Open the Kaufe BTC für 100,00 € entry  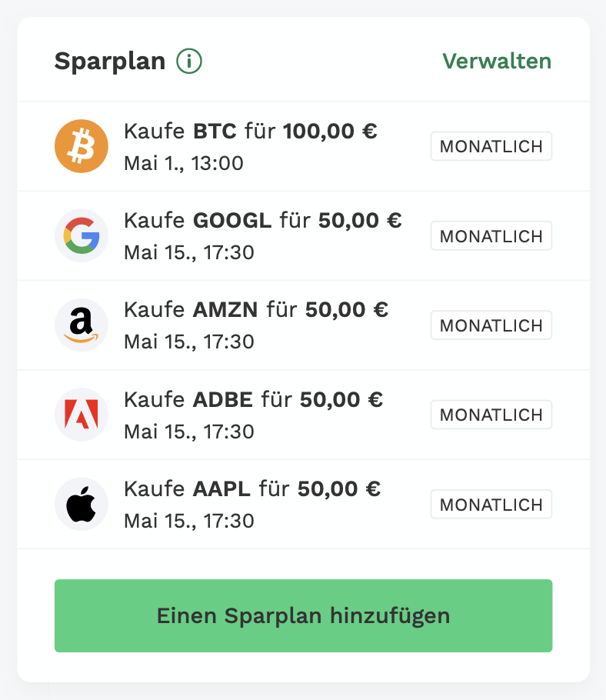(x=250, y=132)
